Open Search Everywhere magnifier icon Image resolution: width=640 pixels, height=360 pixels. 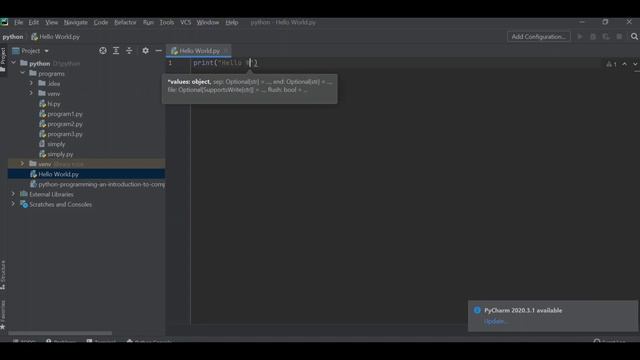(634, 37)
